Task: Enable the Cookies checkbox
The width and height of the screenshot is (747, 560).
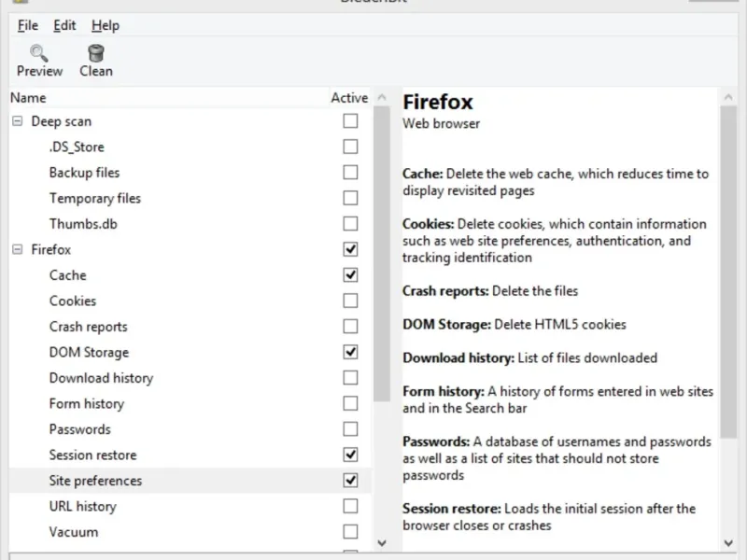Action: (350, 301)
